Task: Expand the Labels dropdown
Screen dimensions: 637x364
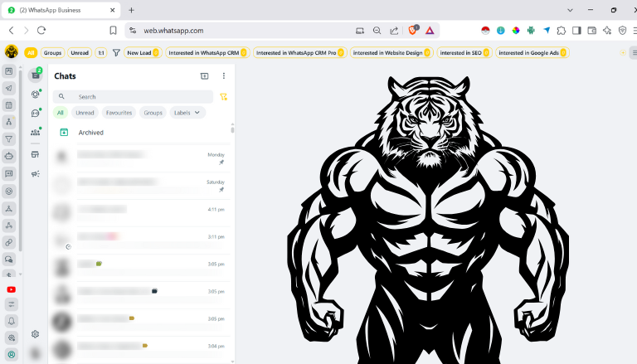Action: (187, 113)
